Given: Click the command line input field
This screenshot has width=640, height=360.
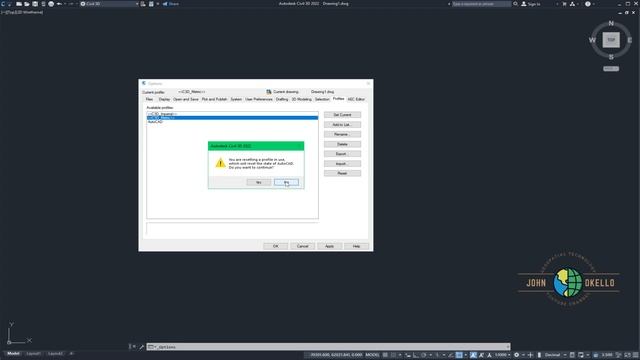Looking at the screenshot, I should point(329,347).
